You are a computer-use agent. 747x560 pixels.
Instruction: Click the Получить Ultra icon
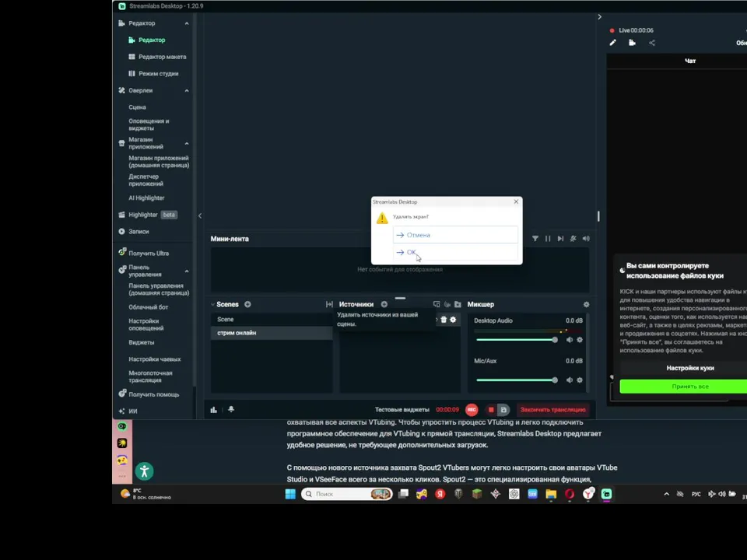pyautogui.click(x=122, y=252)
